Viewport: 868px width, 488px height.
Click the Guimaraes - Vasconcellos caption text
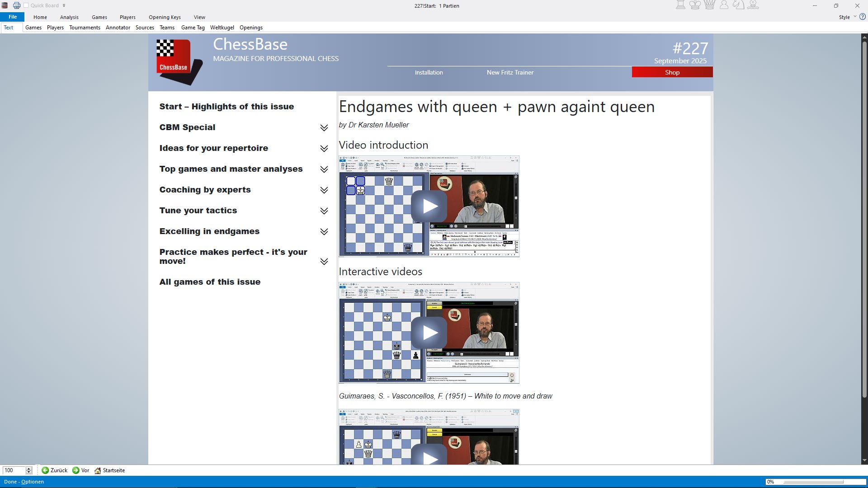[446, 396]
